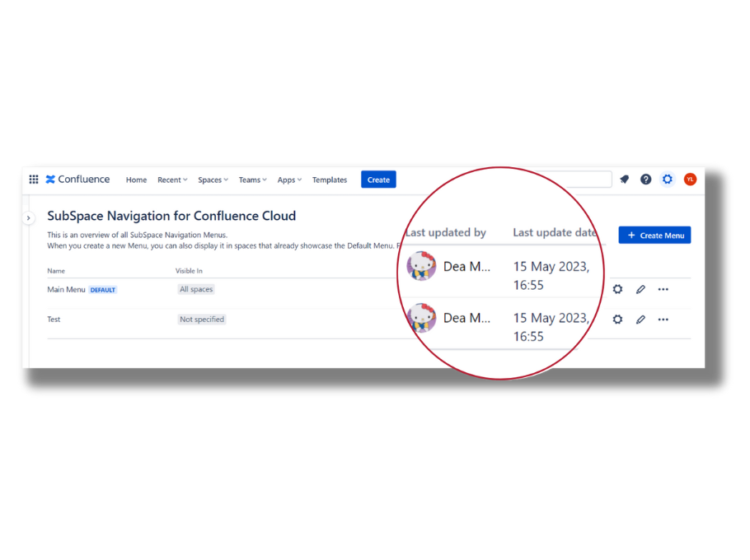This screenshot has width=750, height=560.
Task: Click the DEFAULT badge
Action: [x=103, y=290]
